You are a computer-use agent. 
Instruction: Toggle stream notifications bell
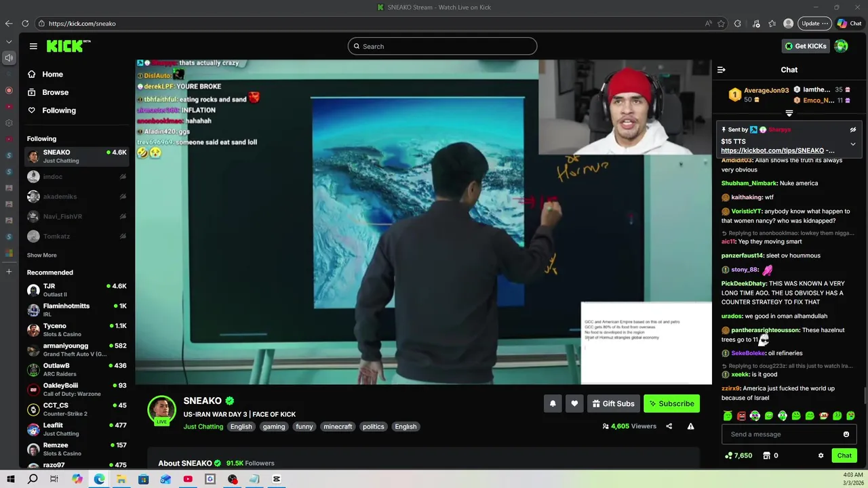pyautogui.click(x=553, y=403)
